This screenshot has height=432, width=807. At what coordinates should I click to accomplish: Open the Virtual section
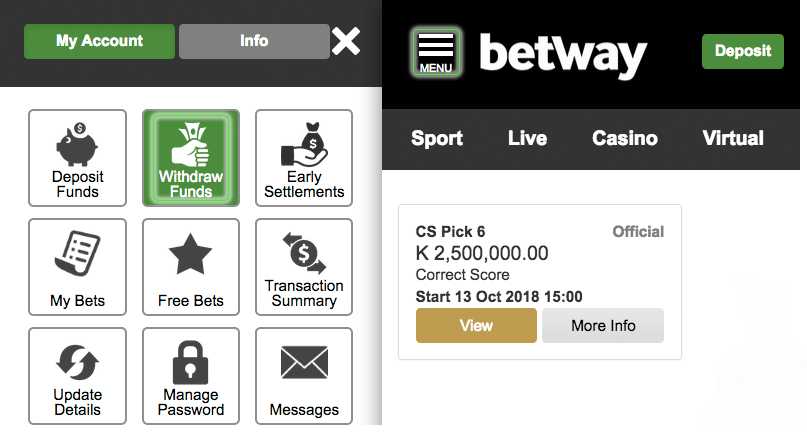click(733, 138)
